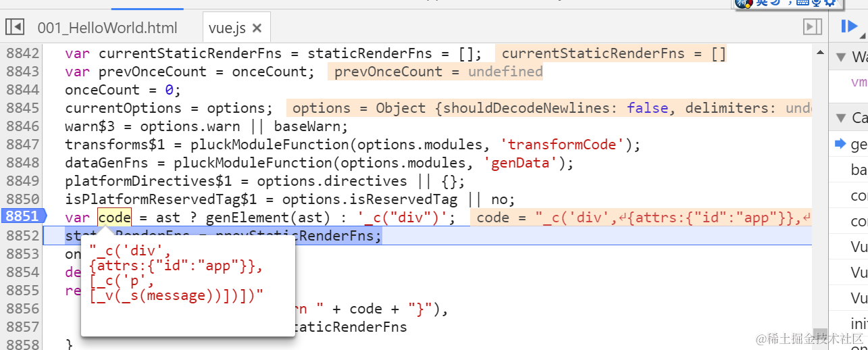
Task: Switch to the 001_HelloWorld.html tab
Action: pos(107,28)
